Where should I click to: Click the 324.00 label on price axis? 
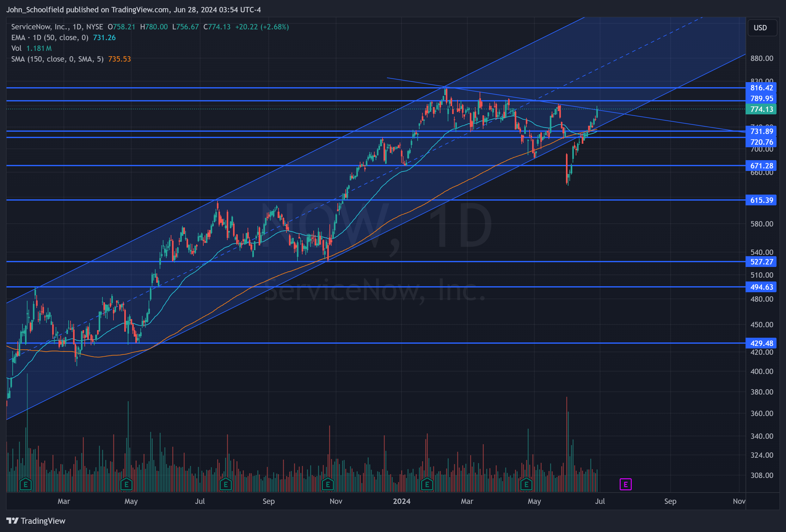pyautogui.click(x=762, y=455)
